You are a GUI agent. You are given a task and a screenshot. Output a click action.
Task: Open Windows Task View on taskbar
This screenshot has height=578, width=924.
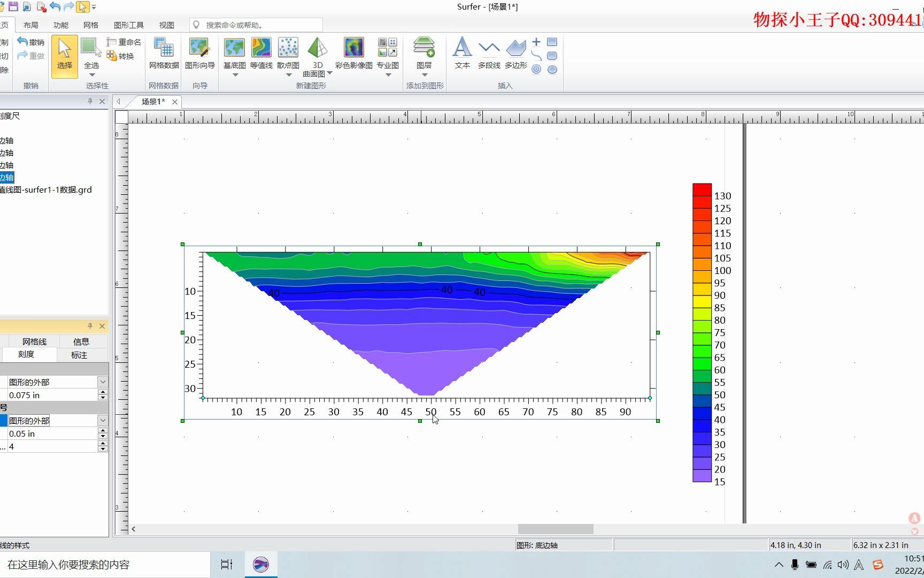pos(227,565)
